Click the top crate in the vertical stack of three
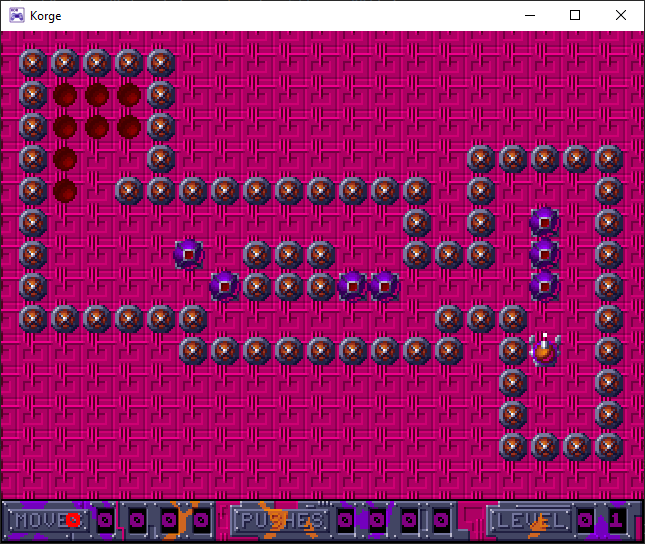The height and width of the screenshot is (544, 645). pos(545,222)
